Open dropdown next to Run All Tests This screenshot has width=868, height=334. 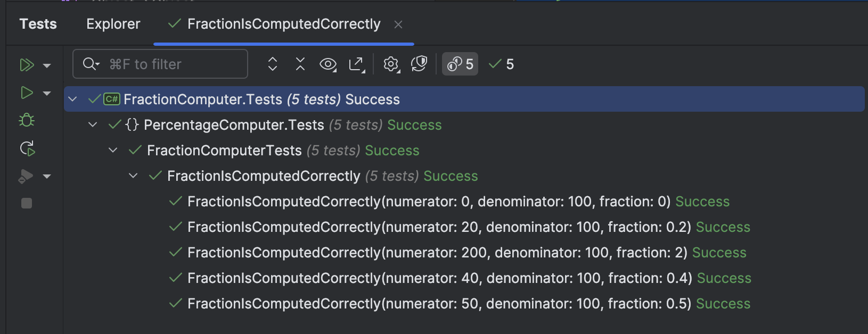pyautogui.click(x=47, y=65)
